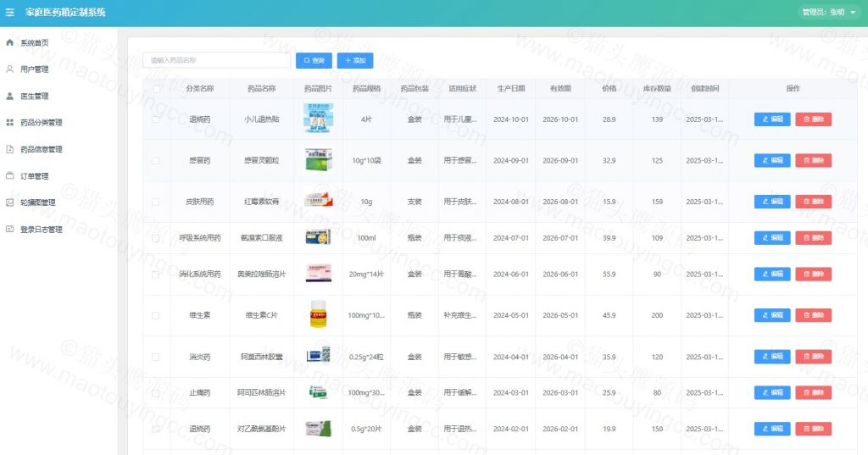The image size is (868, 455).
Task: Edit the 阿司匹林肠溶片 row
Action: pyautogui.click(x=772, y=392)
